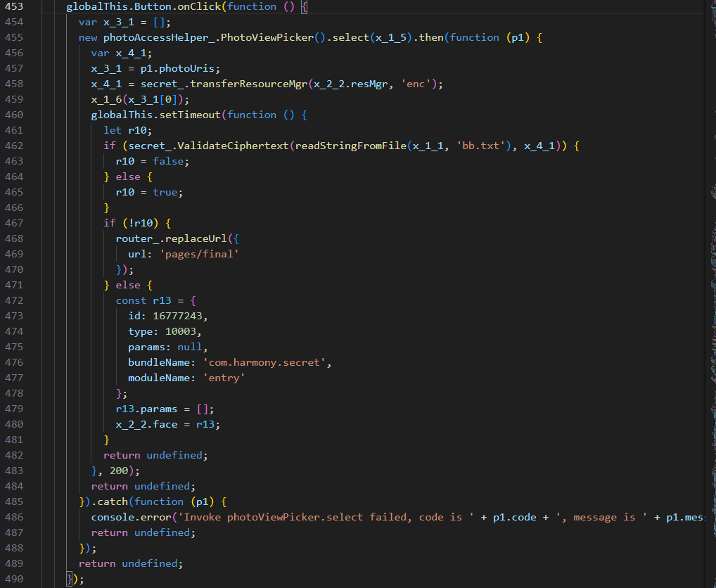
Task: Click the id value 16777243
Action: pos(181,316)
